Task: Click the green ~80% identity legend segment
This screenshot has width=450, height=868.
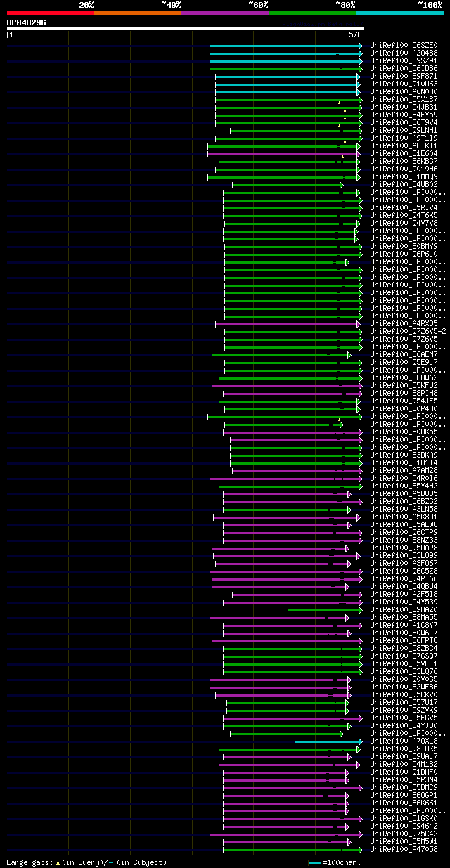Action: [x=312, y=12]
